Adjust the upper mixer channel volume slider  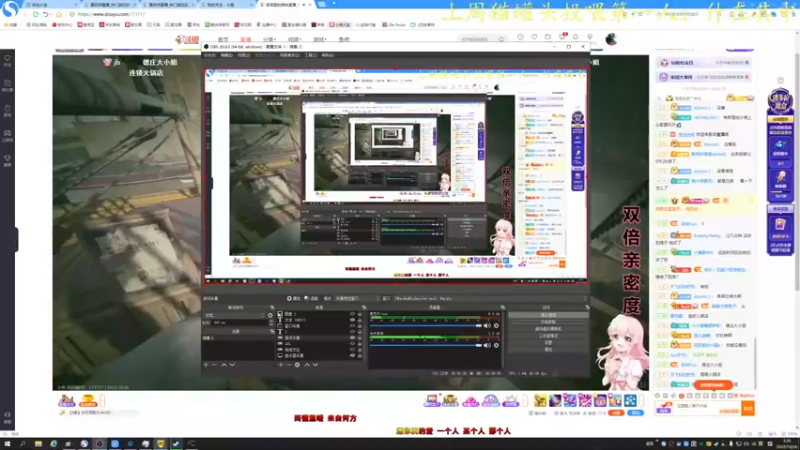[x=426, y=326]
